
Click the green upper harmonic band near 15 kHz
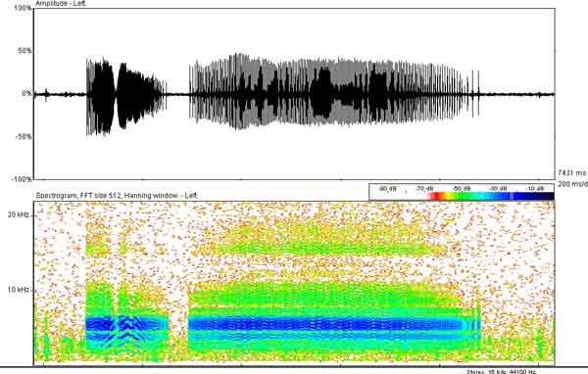click(x=322, y=248)
